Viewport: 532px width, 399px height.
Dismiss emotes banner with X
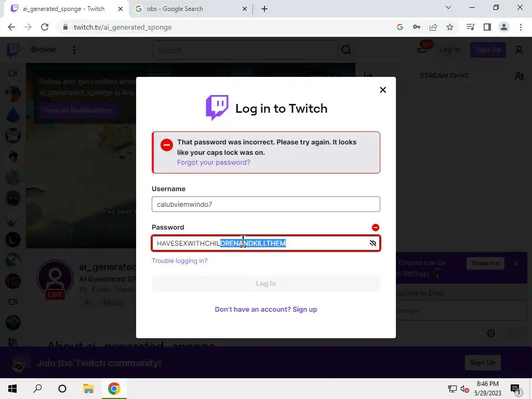pyautogui.click(x=516, y=263)
